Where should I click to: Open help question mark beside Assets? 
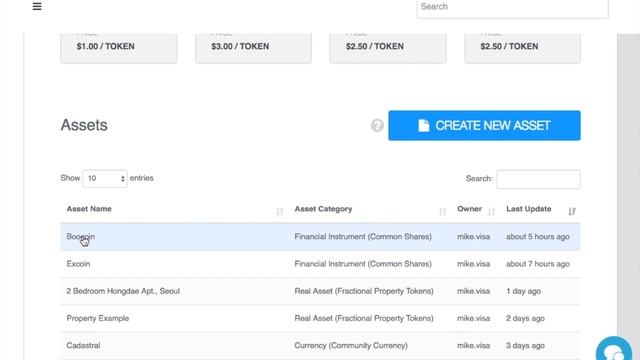click(377, 125)
